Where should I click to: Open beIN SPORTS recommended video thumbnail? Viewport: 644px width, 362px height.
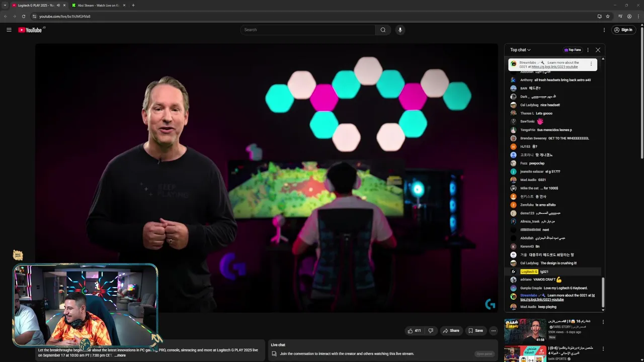[525, 353]
